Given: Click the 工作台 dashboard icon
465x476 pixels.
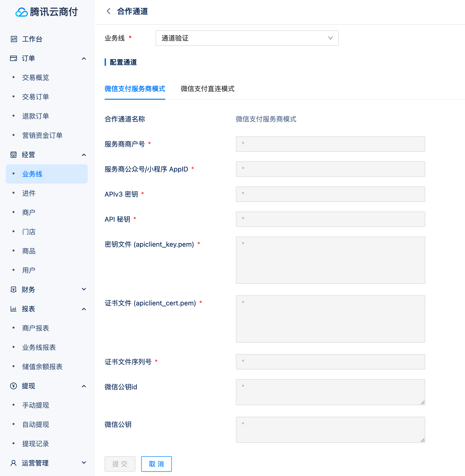Looking at the screenshot, I should (14, 39).
